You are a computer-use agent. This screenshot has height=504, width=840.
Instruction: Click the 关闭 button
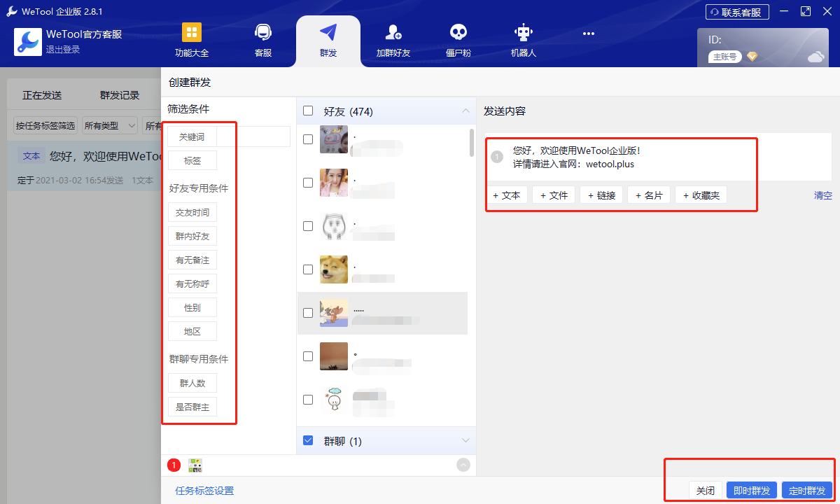coord(705,491)
